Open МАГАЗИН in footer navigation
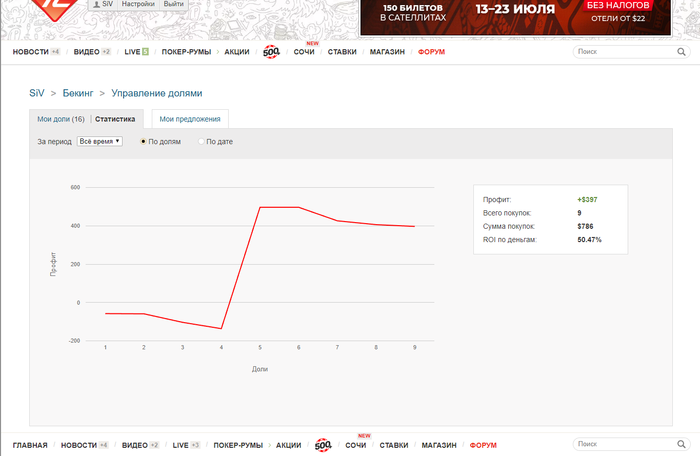 [439, 445]
